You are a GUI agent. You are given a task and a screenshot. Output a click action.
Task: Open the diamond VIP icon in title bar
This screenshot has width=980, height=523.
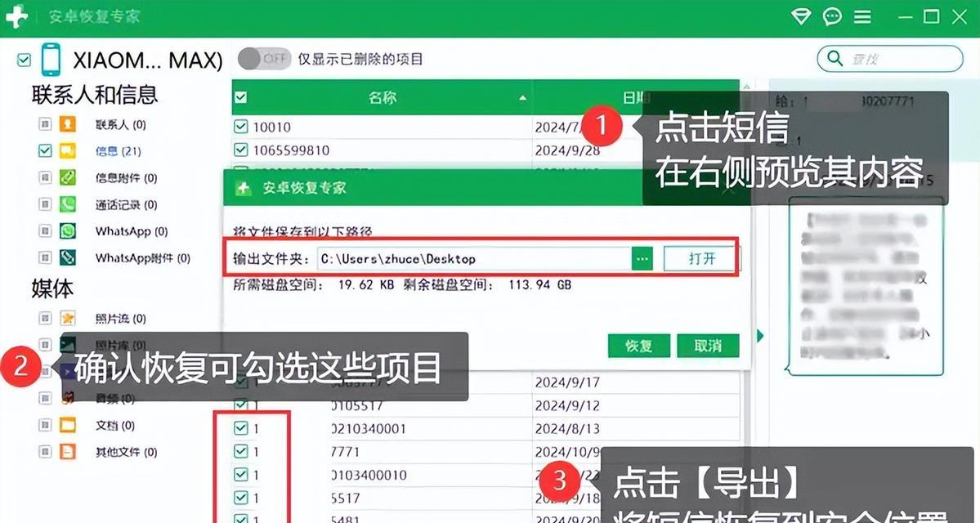tap(801, 16)
